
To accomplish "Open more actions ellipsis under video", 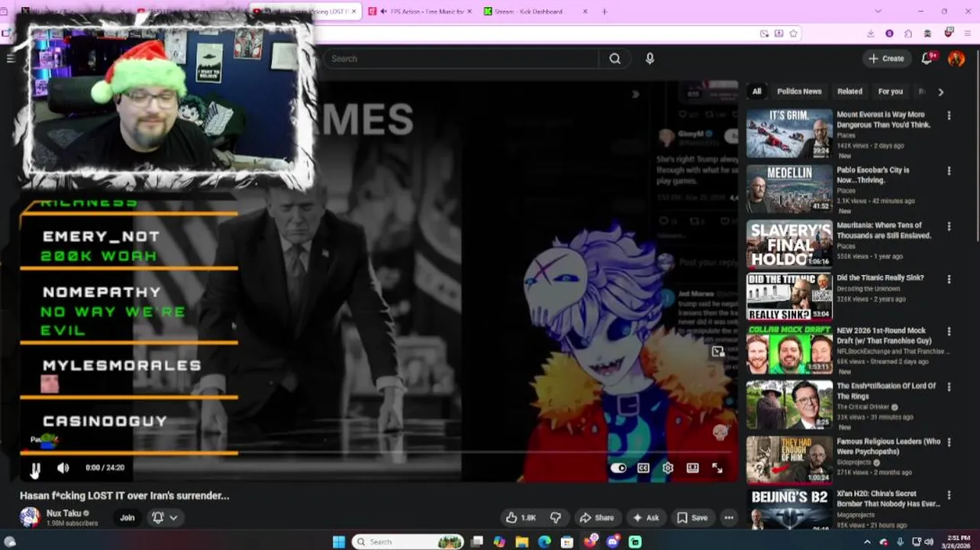I will (729, 518).
